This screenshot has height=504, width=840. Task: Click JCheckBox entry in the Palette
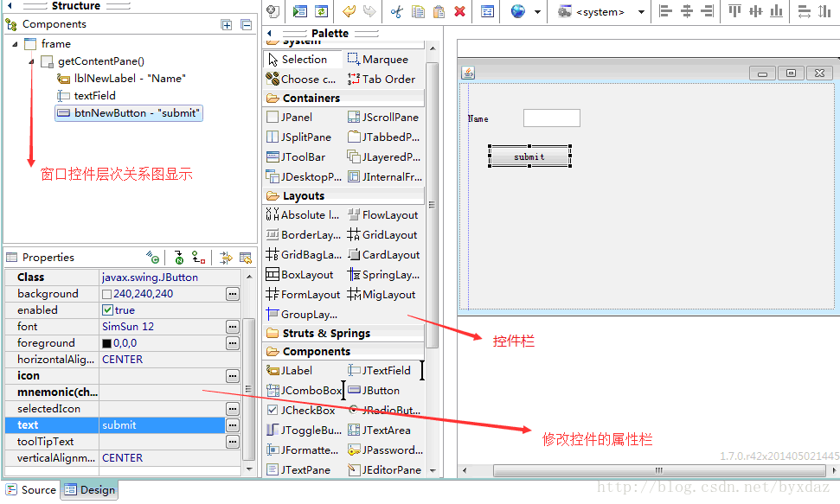[x=301, y=411]
